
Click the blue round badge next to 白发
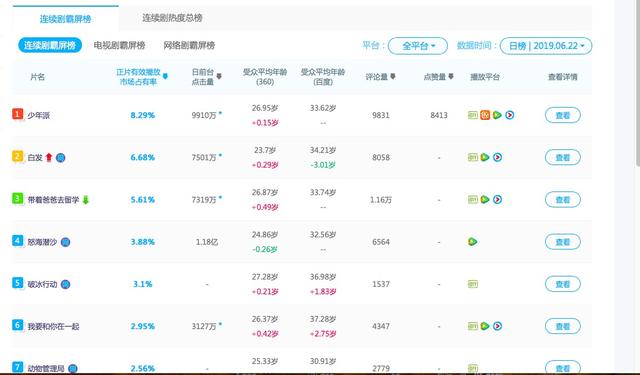pyautogui.click(x=60, y=158)
